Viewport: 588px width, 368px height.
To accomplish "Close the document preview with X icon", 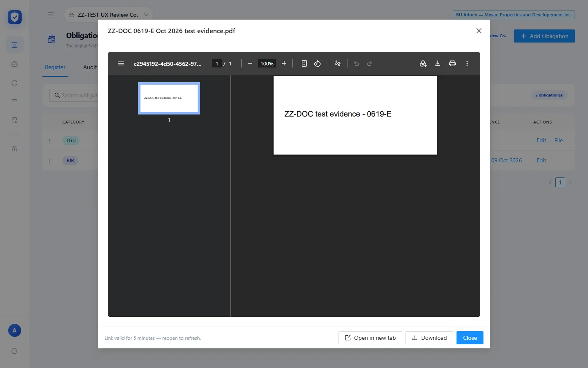I will (x=479, y=31).
